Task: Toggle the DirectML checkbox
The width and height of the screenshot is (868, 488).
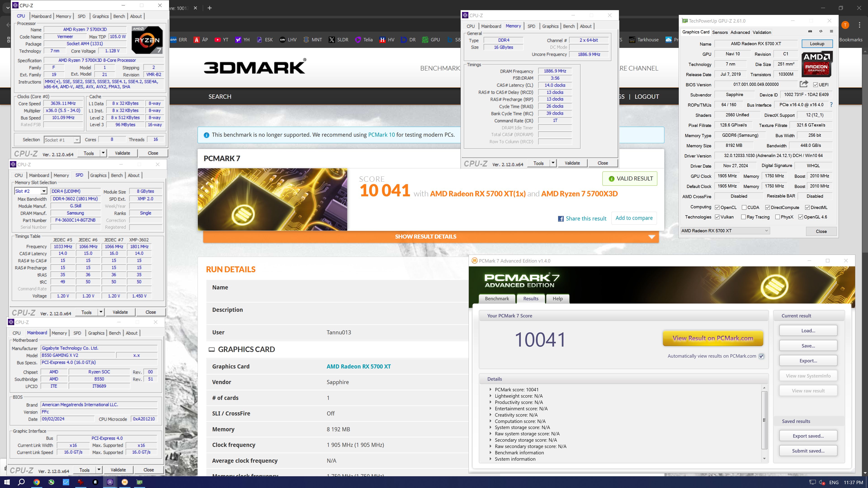Action: [x=807, y=207]
